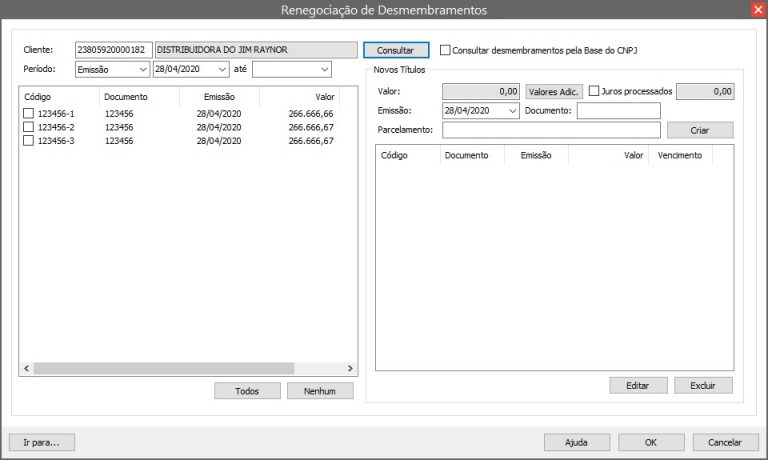This screenshot has width=768, height=460.
Task: Open Valores Adic. button
Action: tap(554, 92)
